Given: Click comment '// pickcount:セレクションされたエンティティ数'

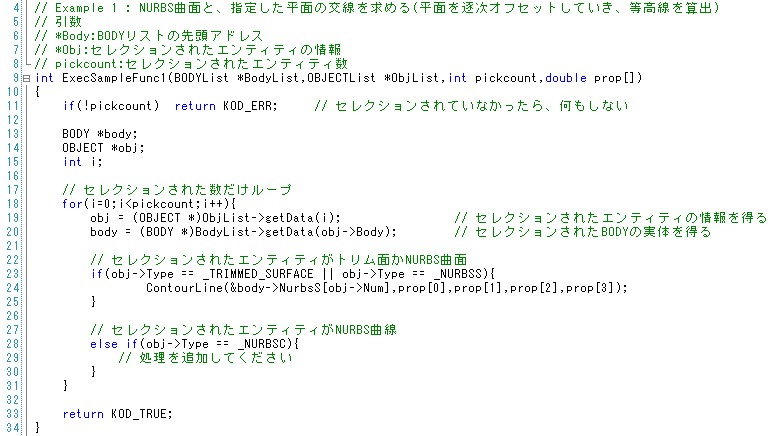Looking at the screenshot, I should [x=191, y=64].
